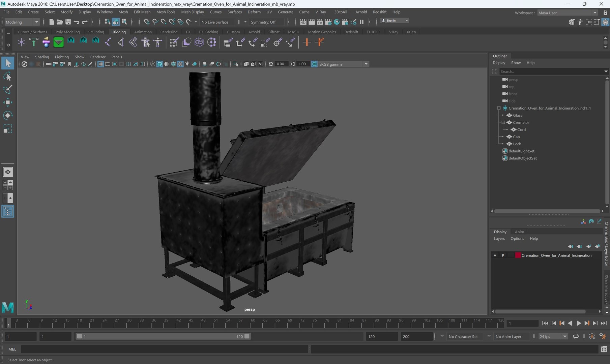The image size is (610, 364).
Task: Click the No Live Surface field
Action: (x=217, y=22)
